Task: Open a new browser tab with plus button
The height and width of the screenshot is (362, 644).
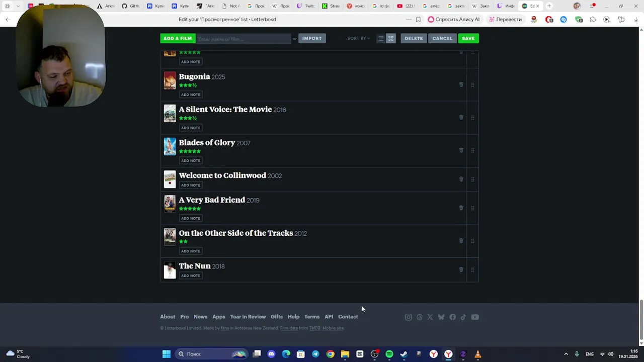Action: click(x=549, y=6)
